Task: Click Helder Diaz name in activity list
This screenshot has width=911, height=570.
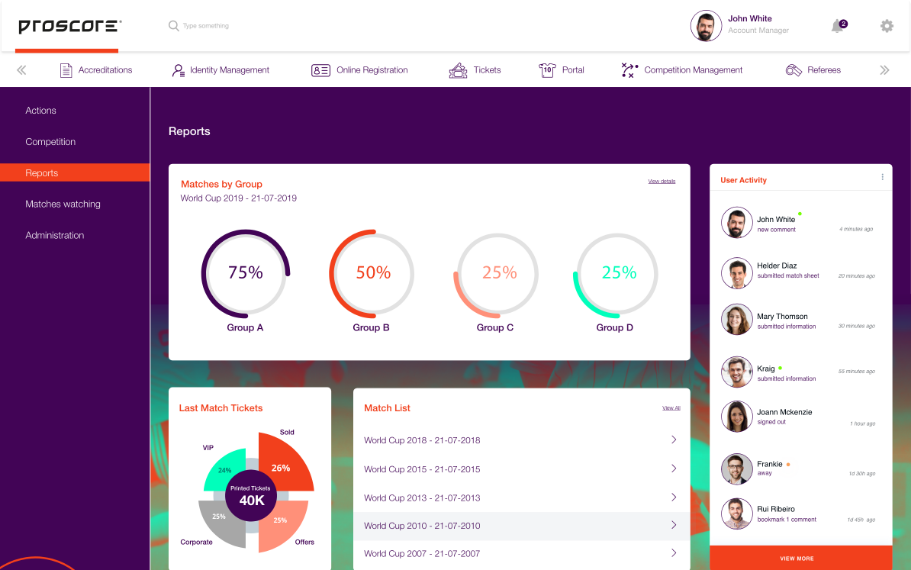Action: pos(777,266)
